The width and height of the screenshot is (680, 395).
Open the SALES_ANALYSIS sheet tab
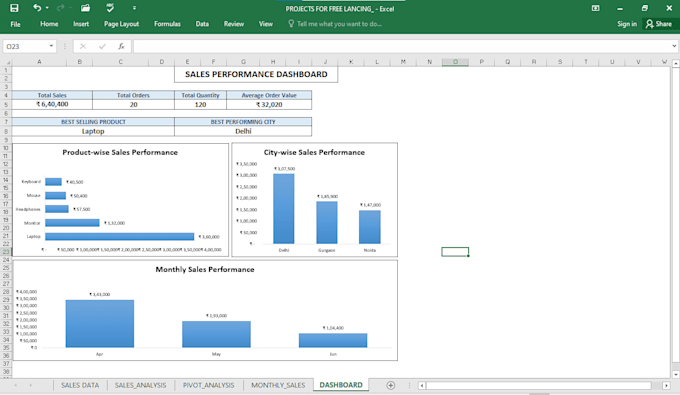tap(141, 385)
